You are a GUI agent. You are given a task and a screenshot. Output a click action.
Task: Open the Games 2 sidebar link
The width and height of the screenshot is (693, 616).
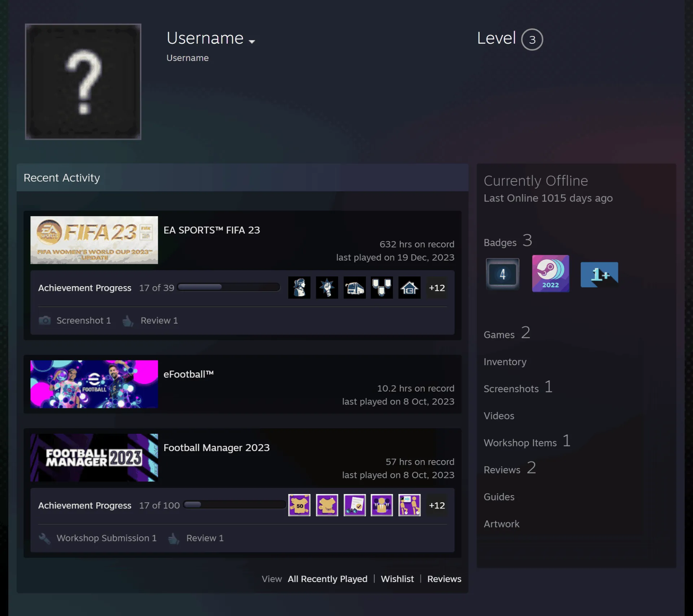pyautogui.click(x=507, y=333)
